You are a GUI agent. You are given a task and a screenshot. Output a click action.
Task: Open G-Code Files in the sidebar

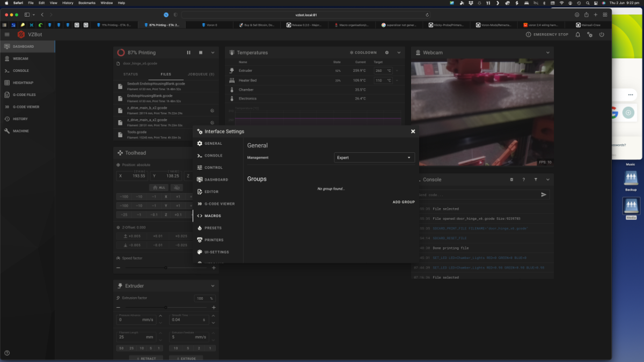[x=27, y=95]
